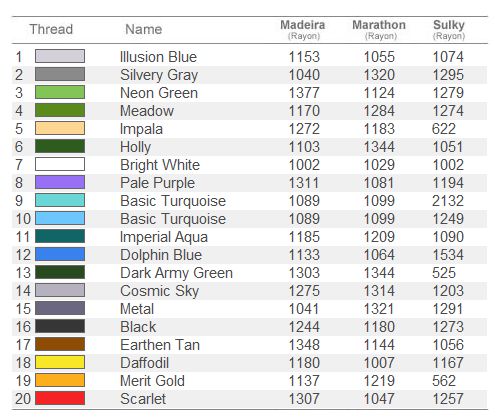
Task: Click the Daffodil yellow swatch
Action: tap(60, 362)
